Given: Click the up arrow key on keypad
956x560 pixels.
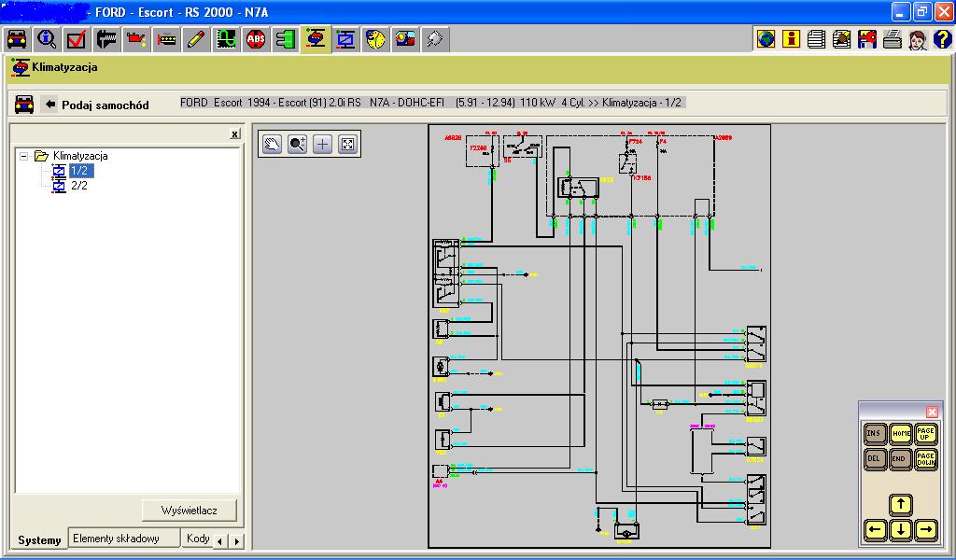Looking at the screenshot, I should pyautogui.click(x=901, y=505).
